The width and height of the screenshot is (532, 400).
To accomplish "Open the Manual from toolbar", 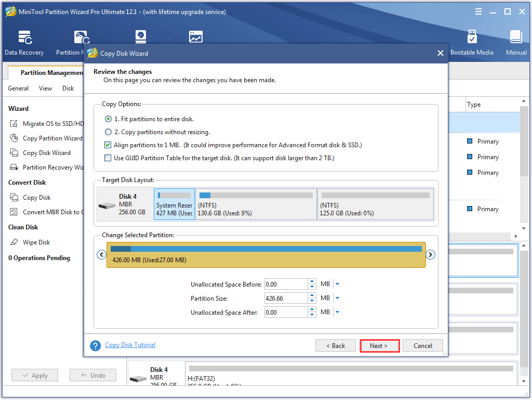I will [x=516, y=43].
